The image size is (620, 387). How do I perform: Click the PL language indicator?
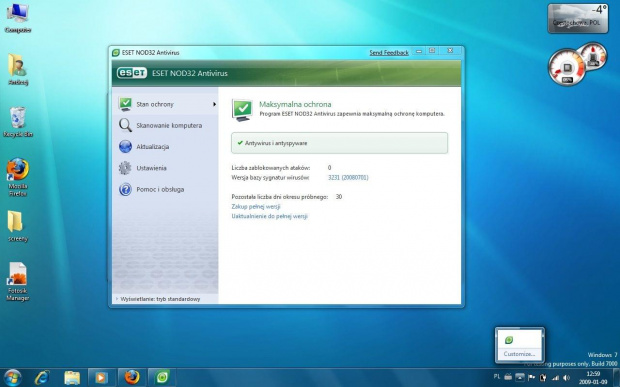pyautogui.click(x=497, y=376)
